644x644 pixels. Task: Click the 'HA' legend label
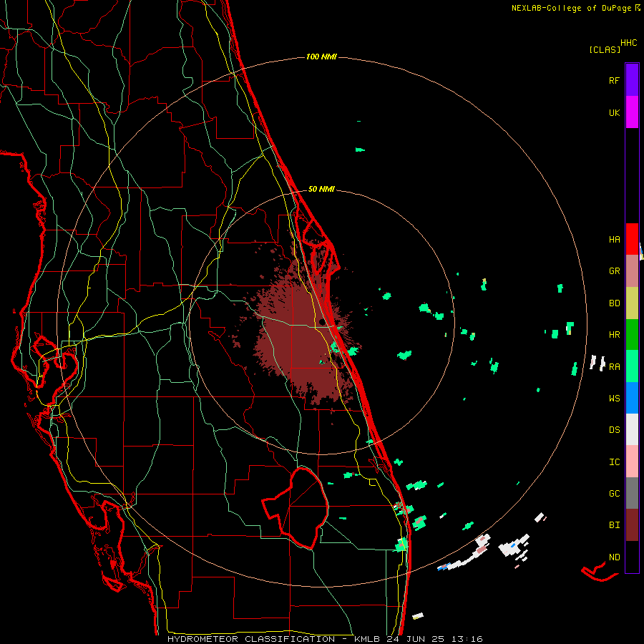coord(615,240)
